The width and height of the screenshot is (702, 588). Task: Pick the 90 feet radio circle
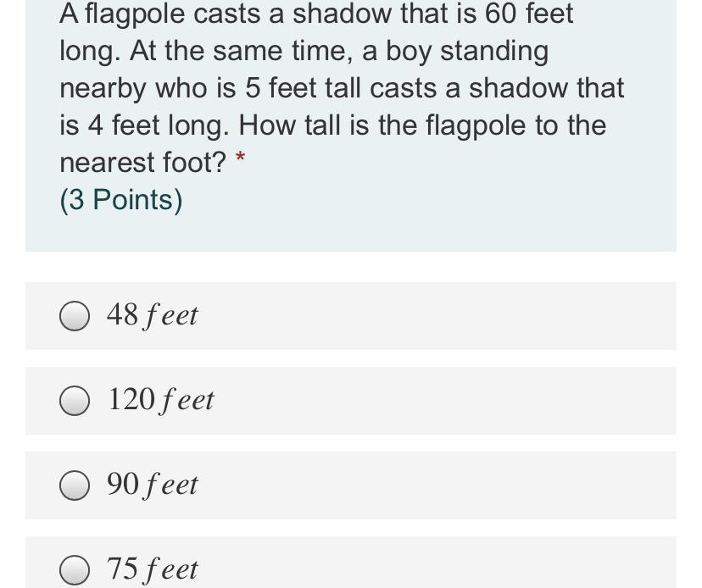tap(75, 486)
